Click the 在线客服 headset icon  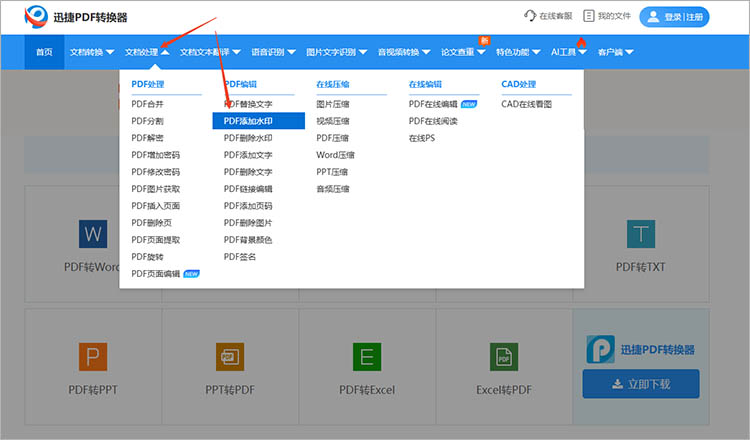click(529, 16)
